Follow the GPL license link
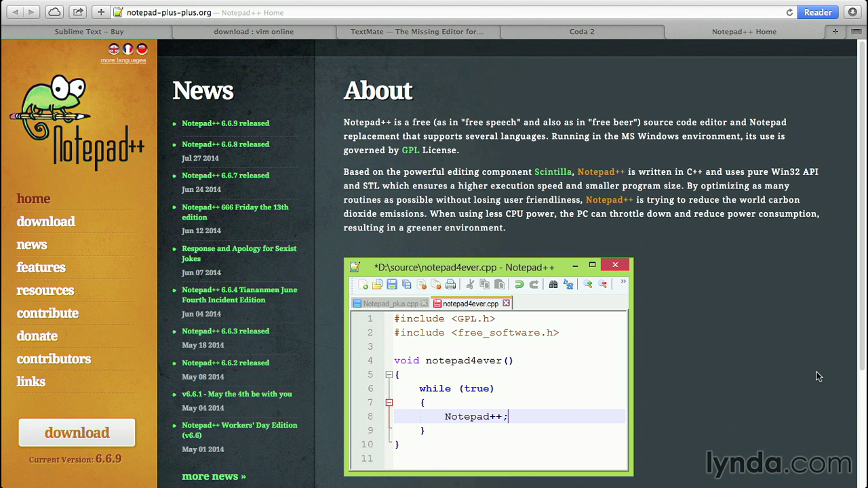The width and height of the screenshot is (868, 488). [x=410, y=150]
